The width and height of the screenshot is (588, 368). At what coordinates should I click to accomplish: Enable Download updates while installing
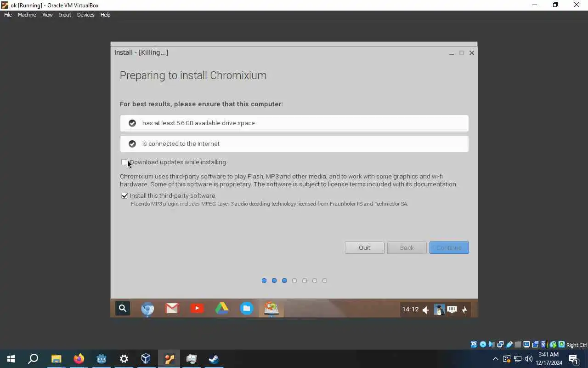pyautogui.click(x=124, y=162)
